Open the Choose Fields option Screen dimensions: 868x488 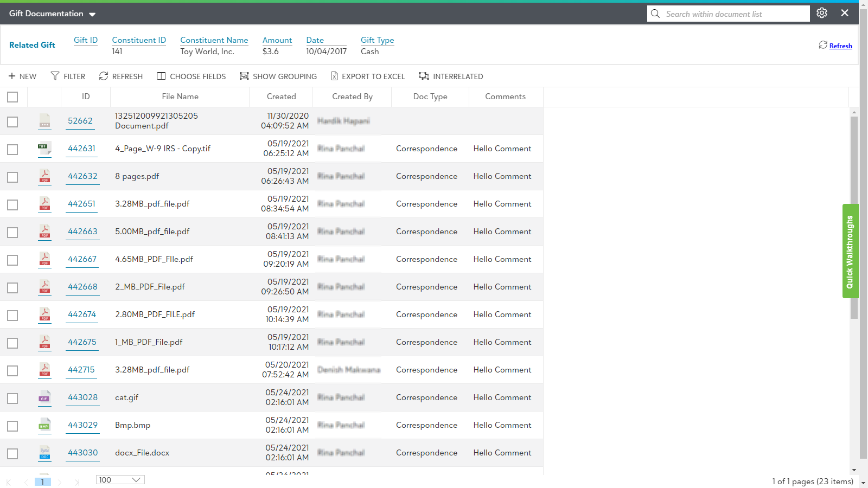[192, 76]
